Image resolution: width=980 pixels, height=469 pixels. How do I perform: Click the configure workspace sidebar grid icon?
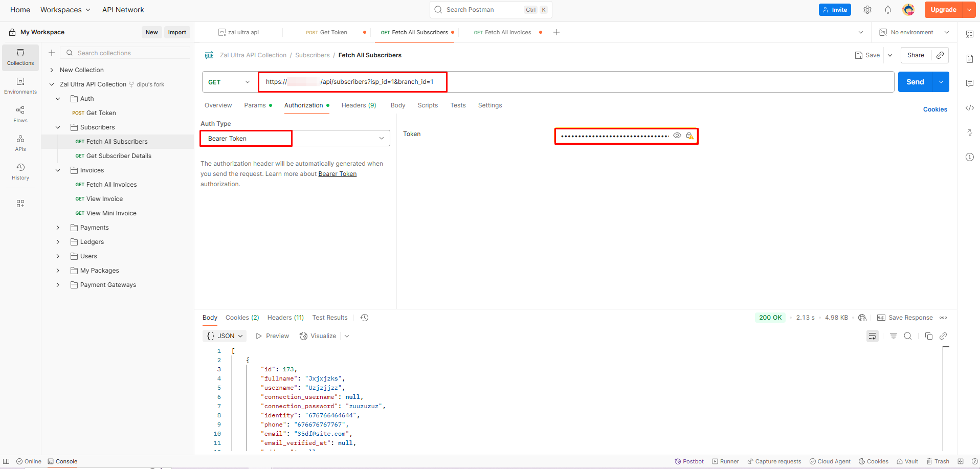pyautogui.click(x=20, y=204)
